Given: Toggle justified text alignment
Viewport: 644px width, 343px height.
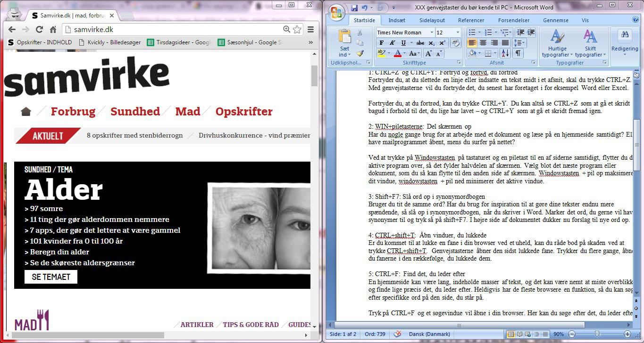Looking at the screenshot, I should [505, 43].
